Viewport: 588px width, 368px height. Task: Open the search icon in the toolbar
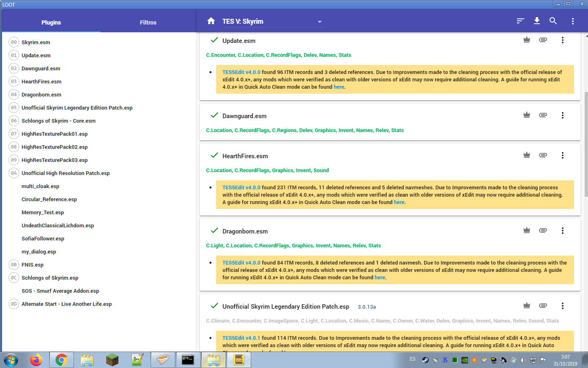pyautogui.click(x=553, y=21)
